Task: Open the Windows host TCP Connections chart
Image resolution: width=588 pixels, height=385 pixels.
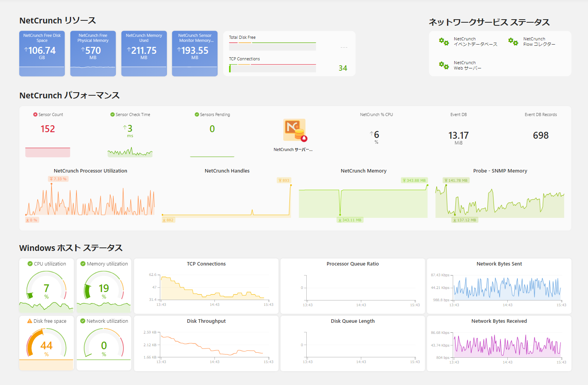Action: [x=206, y=286]
